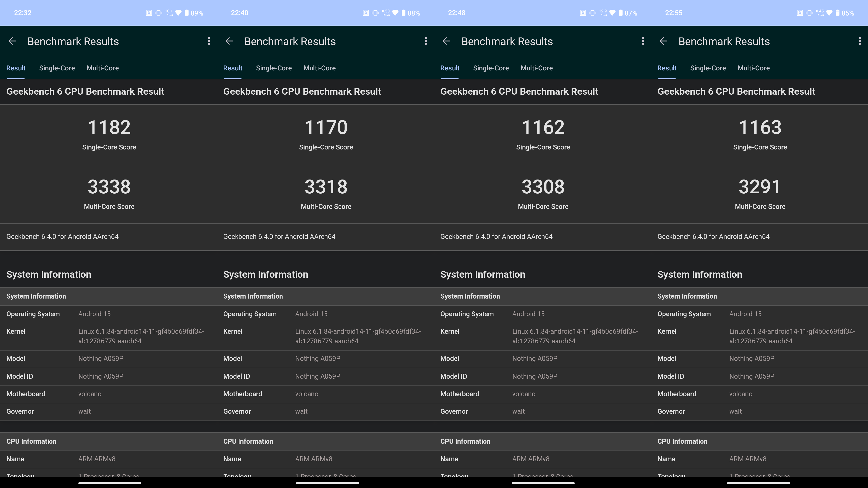Switch to Single-Core tab above score 1182
This screenshot has width=868, height=488.
click(x=57, y=68)
